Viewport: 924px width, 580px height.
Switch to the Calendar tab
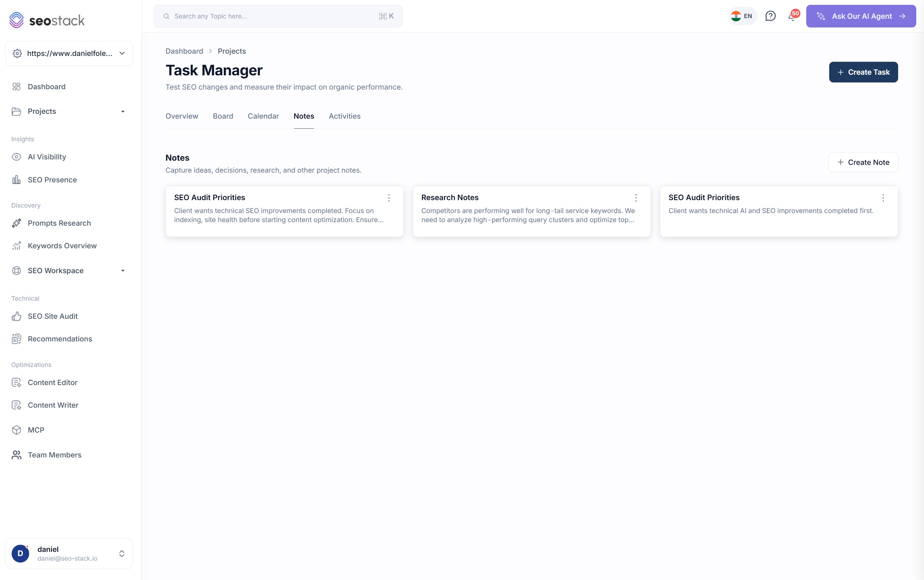(263, 116)
